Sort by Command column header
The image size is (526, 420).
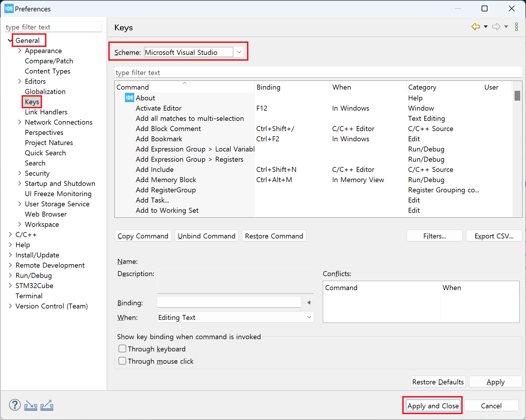tap(184, 87)
